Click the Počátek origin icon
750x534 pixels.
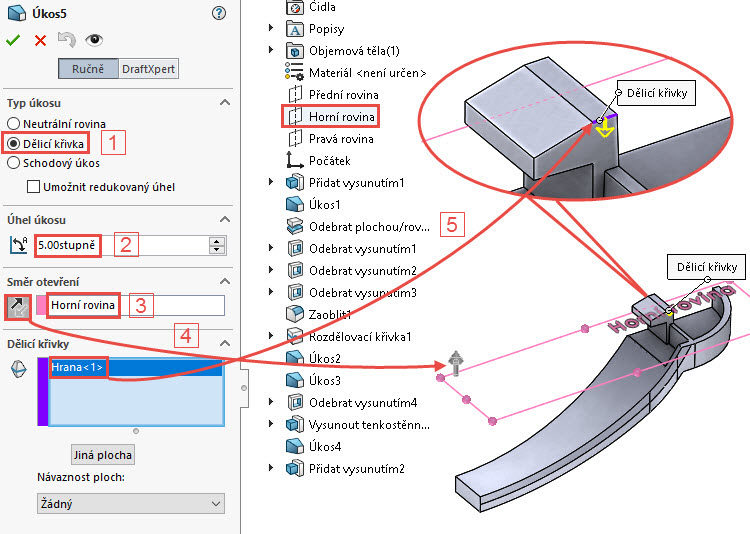[295, 160]
